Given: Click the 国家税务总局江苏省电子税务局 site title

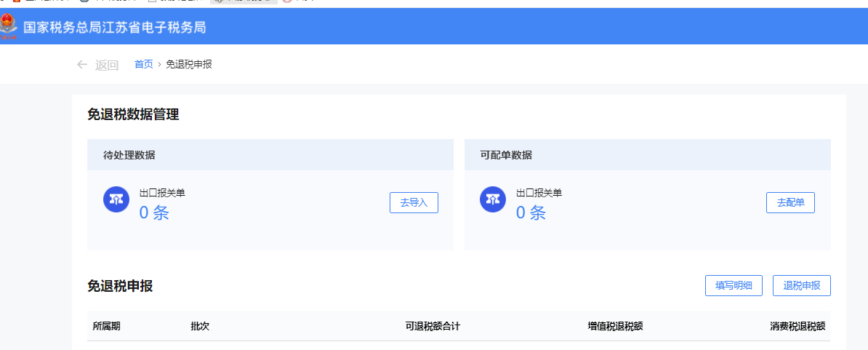Looking at the screenshot, I should tap(115, 28).
